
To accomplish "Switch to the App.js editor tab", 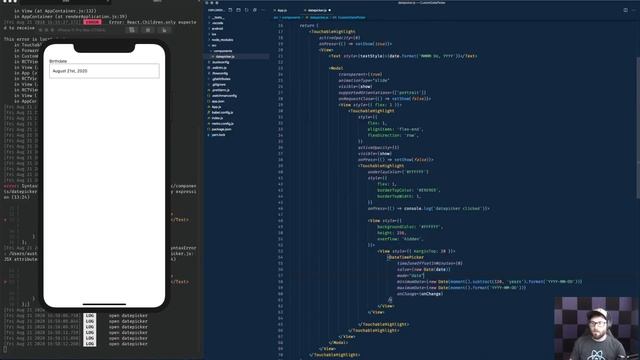I will click(282, 10).
